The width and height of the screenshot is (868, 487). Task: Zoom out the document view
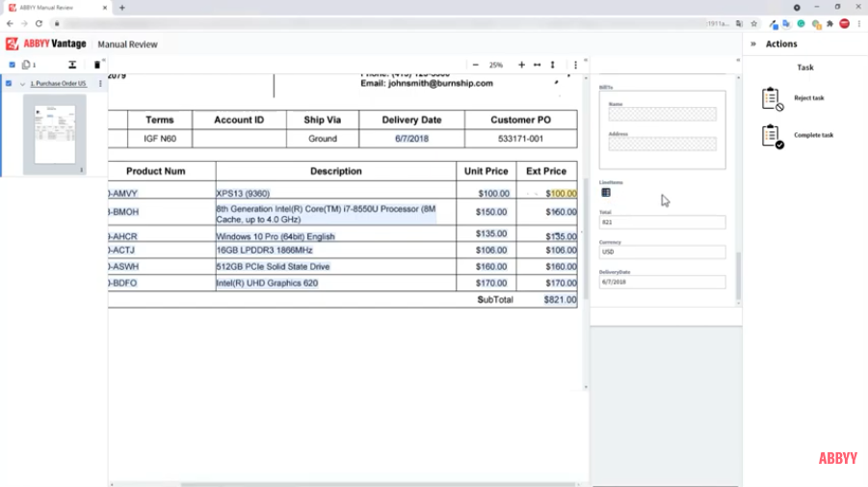(x=476, y=65)
